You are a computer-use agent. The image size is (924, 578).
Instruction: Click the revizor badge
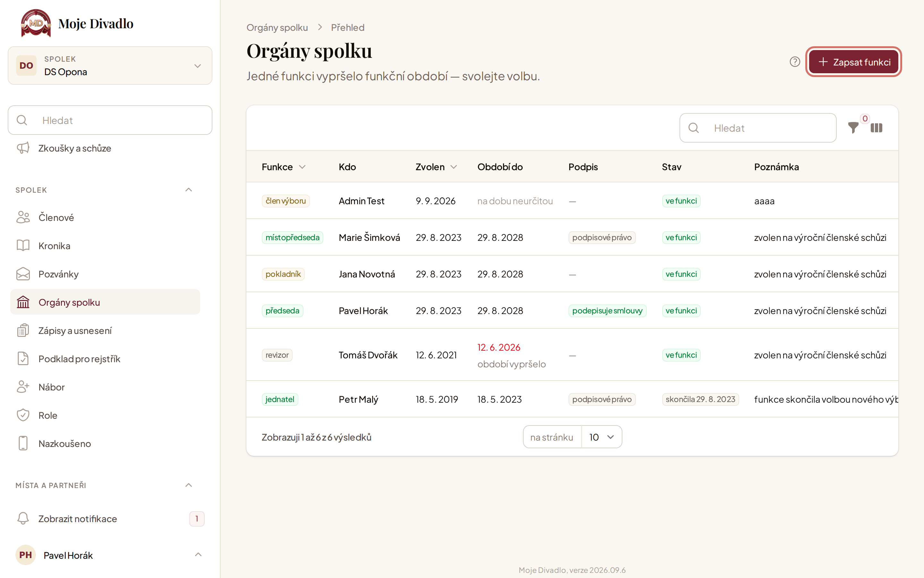pos(277,355)
